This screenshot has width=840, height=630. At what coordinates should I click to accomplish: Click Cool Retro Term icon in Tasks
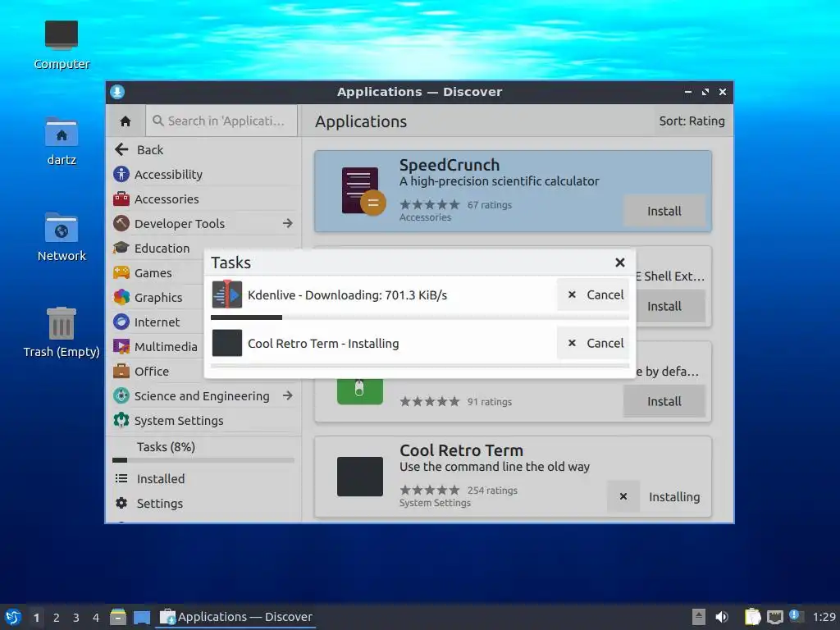coord(227,343)
